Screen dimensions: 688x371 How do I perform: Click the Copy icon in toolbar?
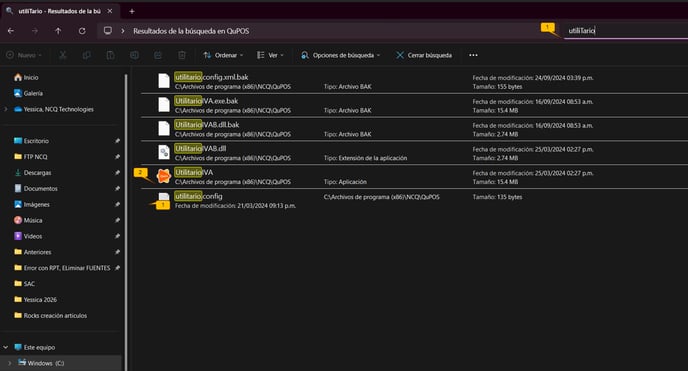(x=86, y=55)
